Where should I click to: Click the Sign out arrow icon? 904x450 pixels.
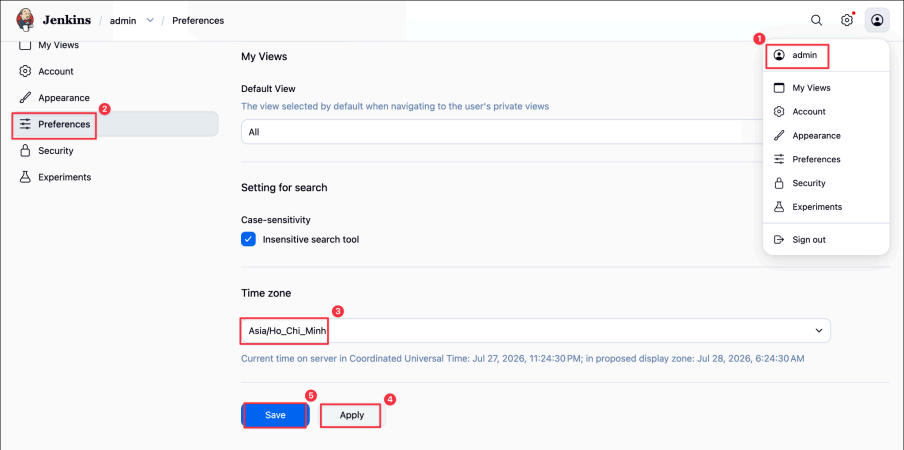click(x=779, y=240)
